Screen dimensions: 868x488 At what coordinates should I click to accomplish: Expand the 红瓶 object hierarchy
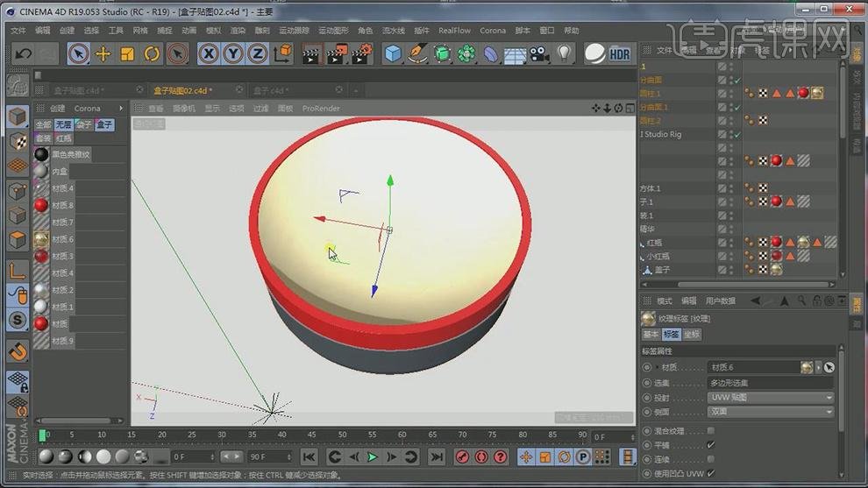coord(642,243)
